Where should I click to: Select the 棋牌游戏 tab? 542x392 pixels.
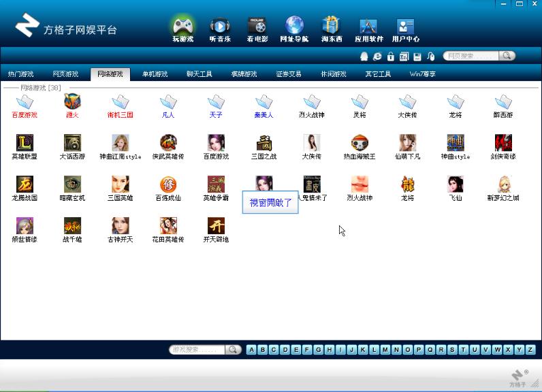(244, 73)
